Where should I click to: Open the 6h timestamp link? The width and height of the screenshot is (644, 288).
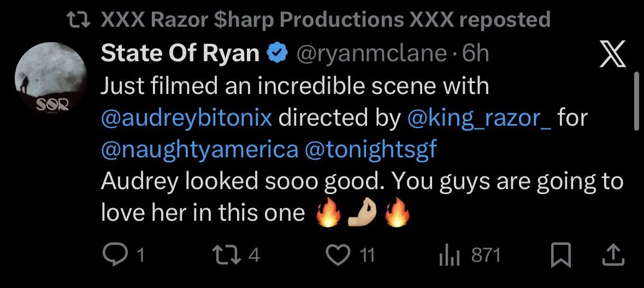click(475, 54)
